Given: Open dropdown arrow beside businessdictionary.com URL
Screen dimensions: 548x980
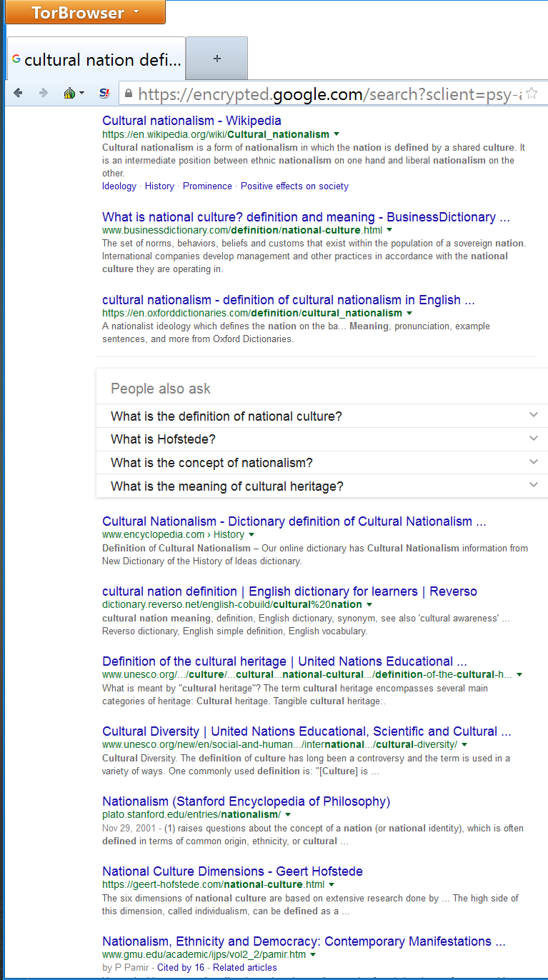Looking at the screenshot, I should tap(389, 231).
